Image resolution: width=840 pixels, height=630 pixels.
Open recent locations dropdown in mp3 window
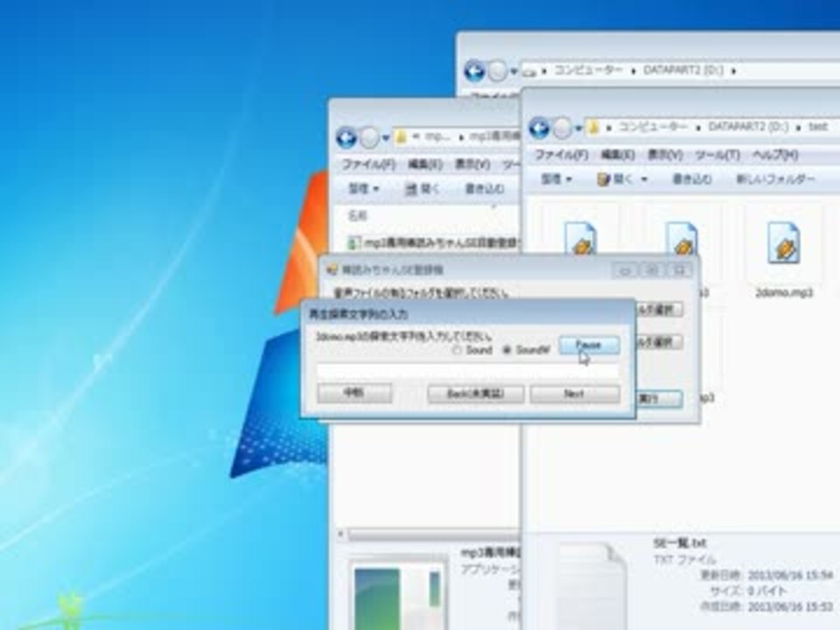pyautogui.click(x=385, y=139)
